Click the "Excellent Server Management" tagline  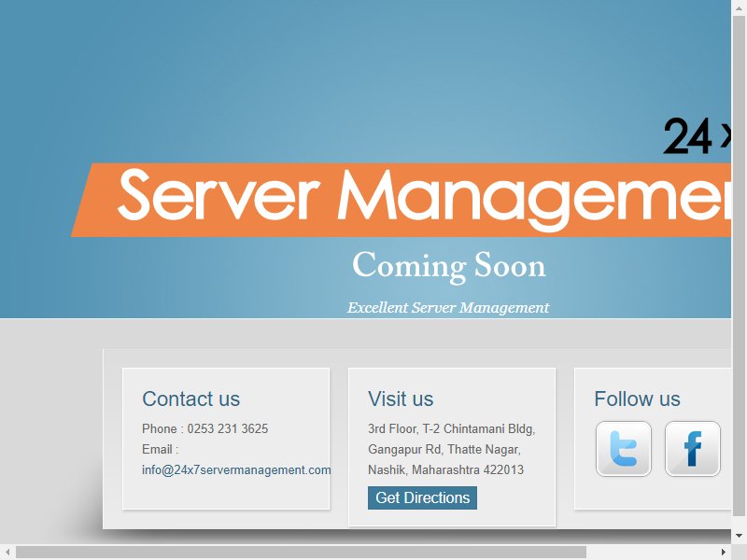click(448, 308)
